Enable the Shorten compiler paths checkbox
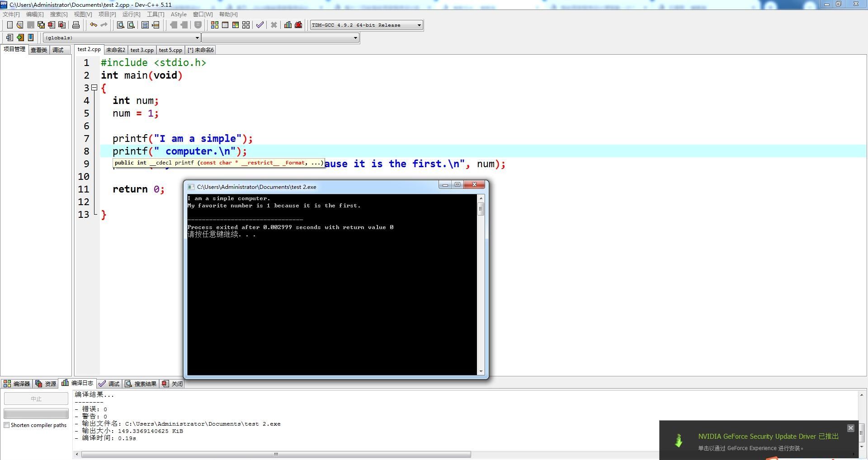 click(x=6, y=425)
